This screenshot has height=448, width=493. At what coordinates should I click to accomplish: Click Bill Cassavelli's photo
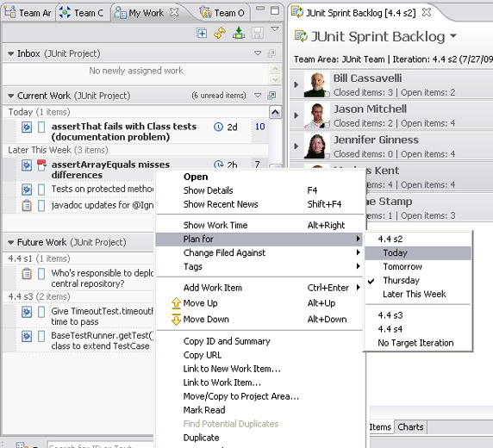(x=317, y=84)
